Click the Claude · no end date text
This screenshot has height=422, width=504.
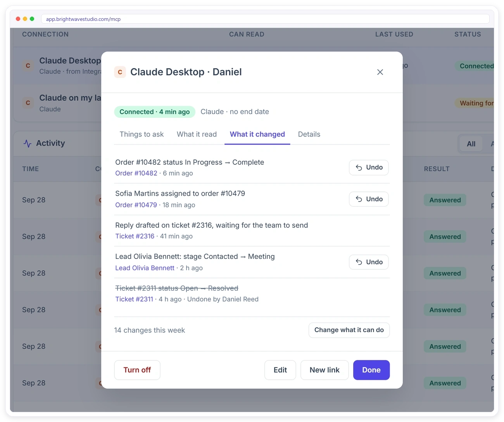[x=235, y=112]
